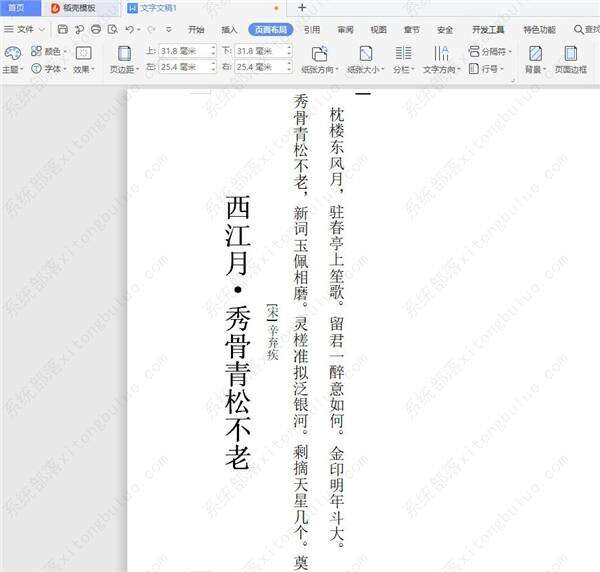600x572 pixels.
Task: Click the verse column starting 枕楼东风月
Action: 337,328
